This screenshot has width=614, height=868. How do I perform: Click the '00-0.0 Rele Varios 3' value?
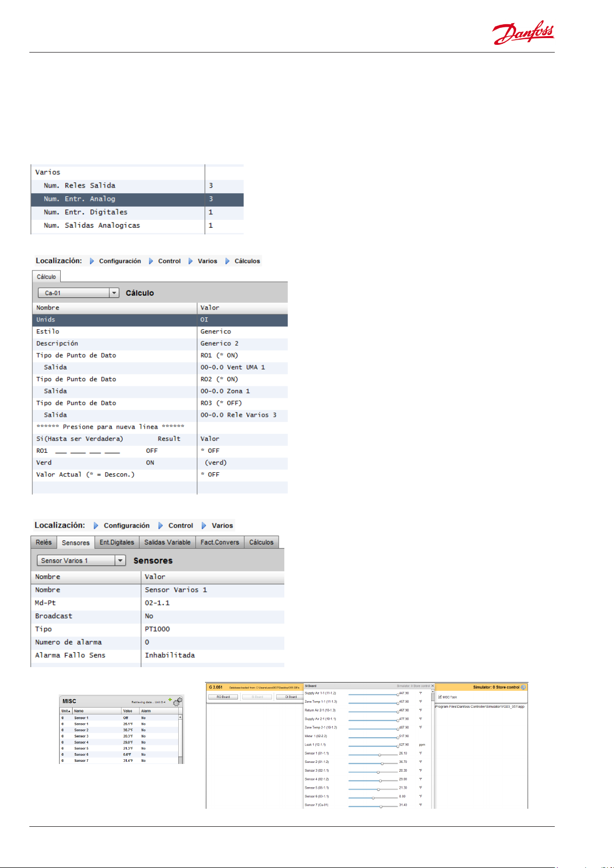point(238,415)
